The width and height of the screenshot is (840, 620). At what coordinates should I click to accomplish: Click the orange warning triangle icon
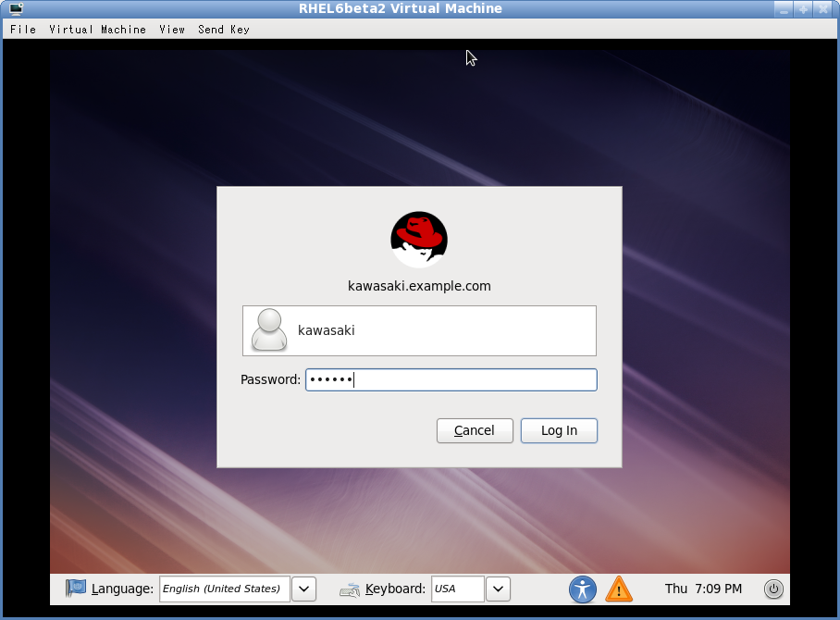[619, 589]
